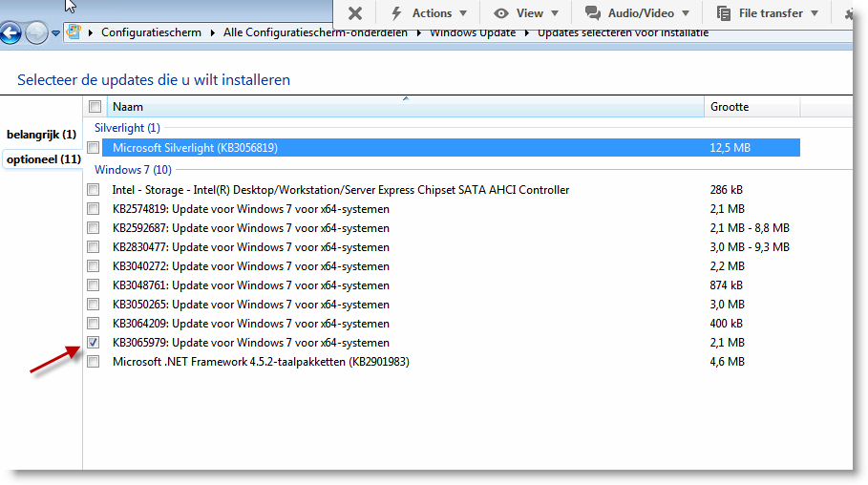Click the 874 kB size cell
Screen dimensions: 868x485
point(727,285)
